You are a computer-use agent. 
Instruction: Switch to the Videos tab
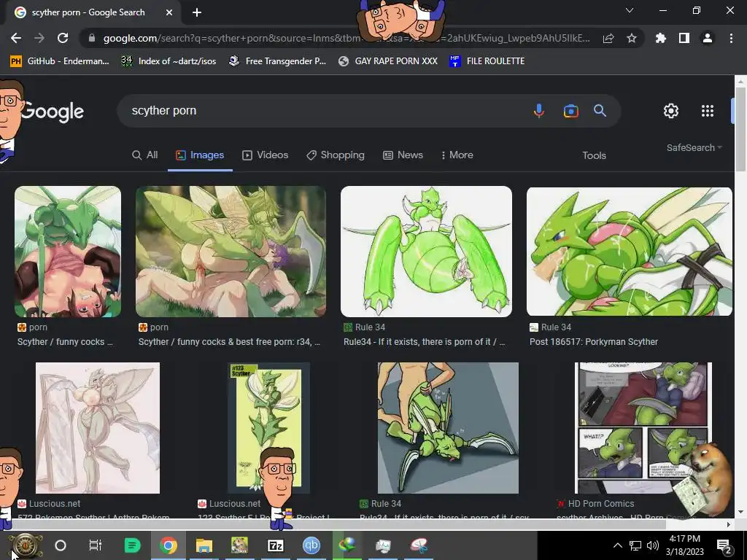pyautogui.click(x=266, y=155)
